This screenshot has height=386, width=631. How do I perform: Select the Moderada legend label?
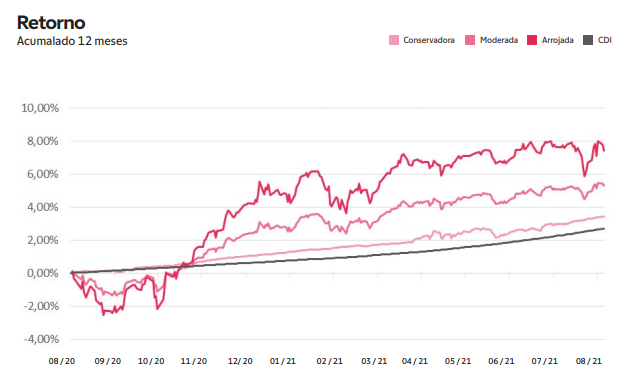tap(499, 40)
